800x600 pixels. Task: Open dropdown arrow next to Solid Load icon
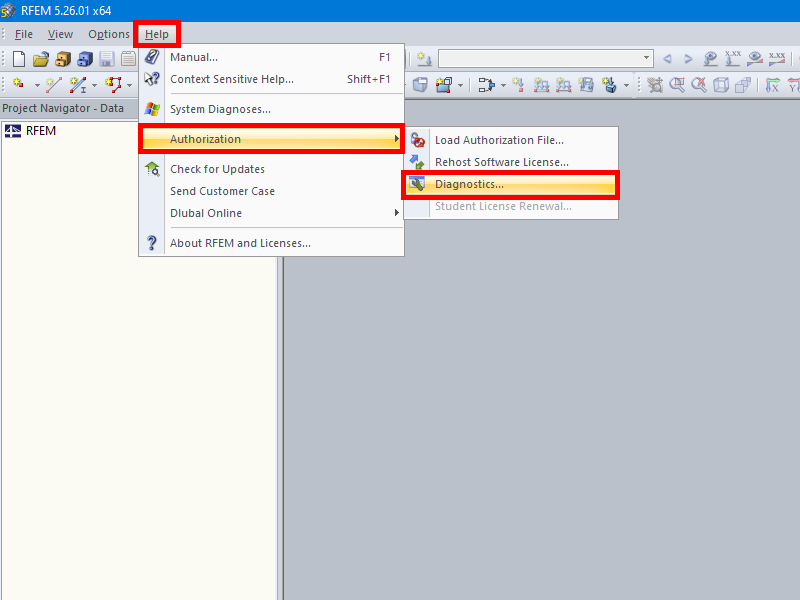(x=626, y=85)
